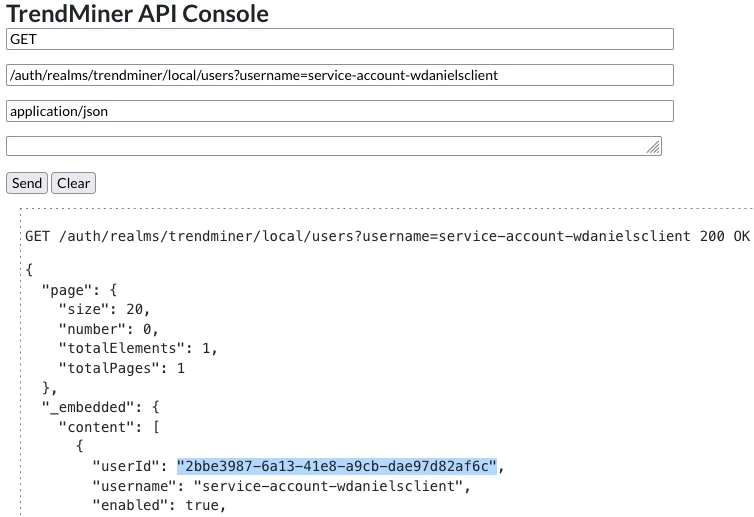Focus the HTTP method field containing GET
Viewport: 754px width, 517px height.
339,38
